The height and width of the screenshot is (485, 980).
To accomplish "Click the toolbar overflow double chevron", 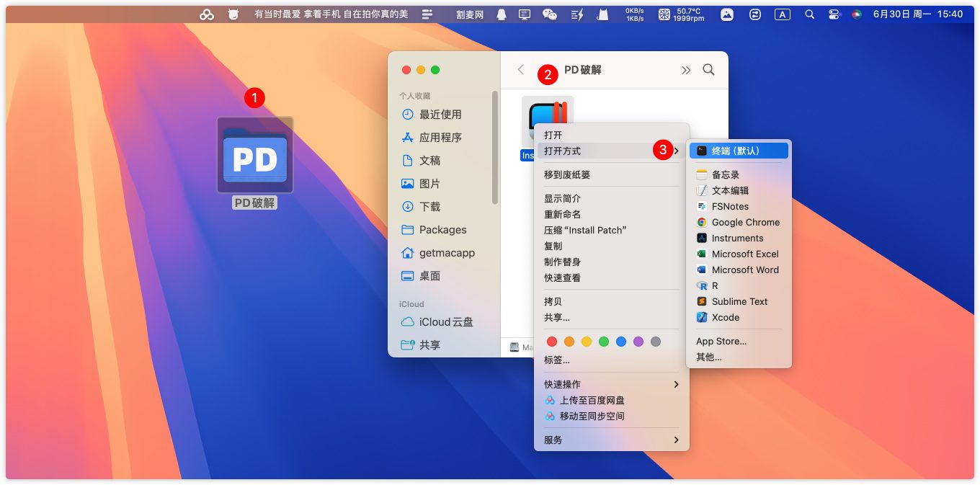I will (x=685, y=70).
